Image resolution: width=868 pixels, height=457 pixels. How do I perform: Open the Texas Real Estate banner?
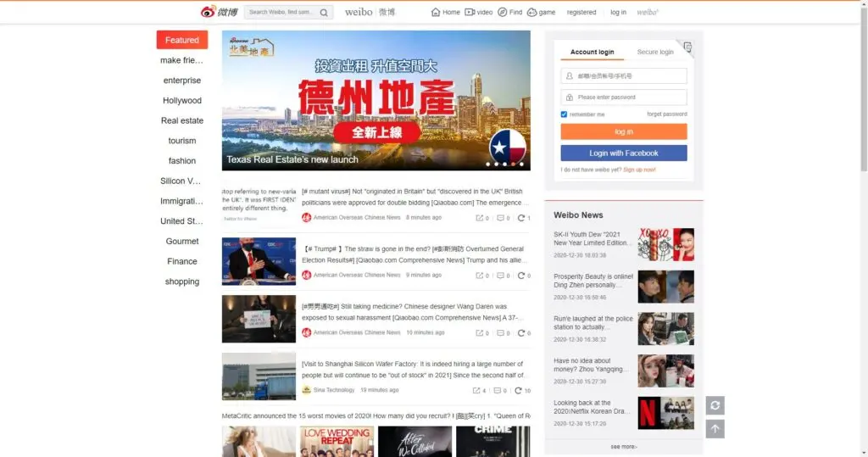(376, 100)
